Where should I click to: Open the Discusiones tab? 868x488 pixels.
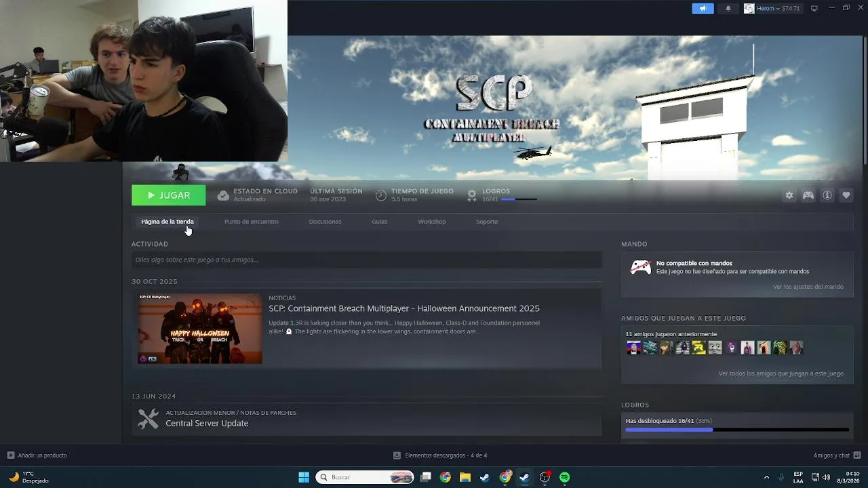[325, 222]
